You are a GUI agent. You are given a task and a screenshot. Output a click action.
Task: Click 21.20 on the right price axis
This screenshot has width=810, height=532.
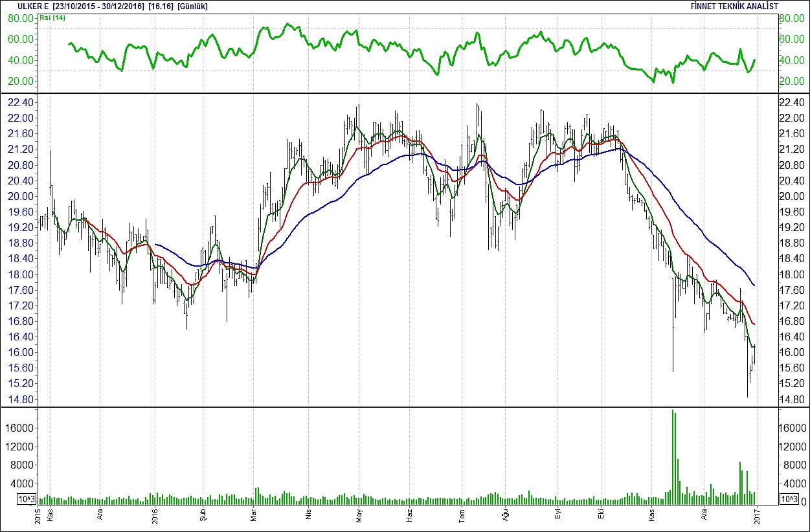[791, 150]
